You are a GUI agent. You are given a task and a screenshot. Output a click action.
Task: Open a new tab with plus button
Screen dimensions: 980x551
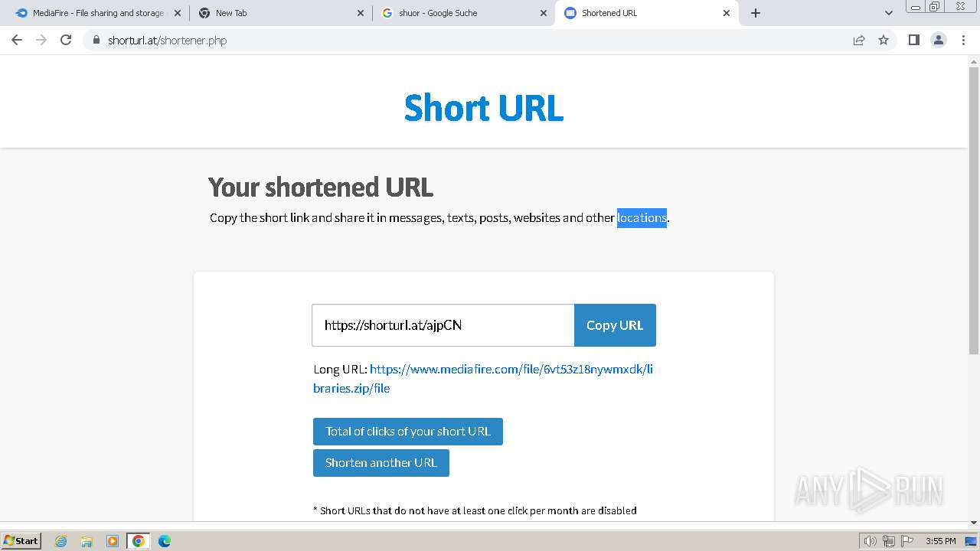[756, 13]
